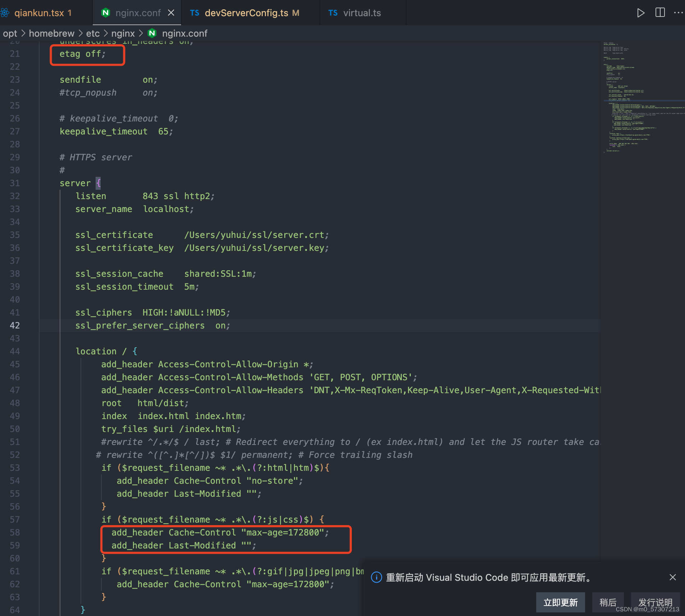Click '843 ssl http2;' listen value

[x=178, y=196]
